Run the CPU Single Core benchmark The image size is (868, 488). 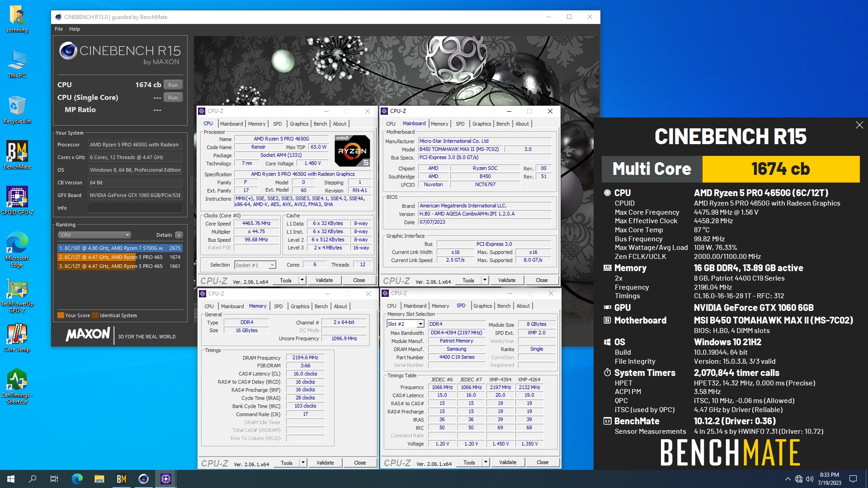pos(173,98)
